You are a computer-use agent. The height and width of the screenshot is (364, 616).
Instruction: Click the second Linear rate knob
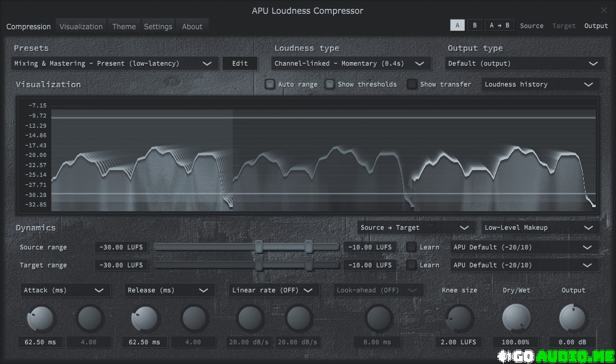click(298, 318)
